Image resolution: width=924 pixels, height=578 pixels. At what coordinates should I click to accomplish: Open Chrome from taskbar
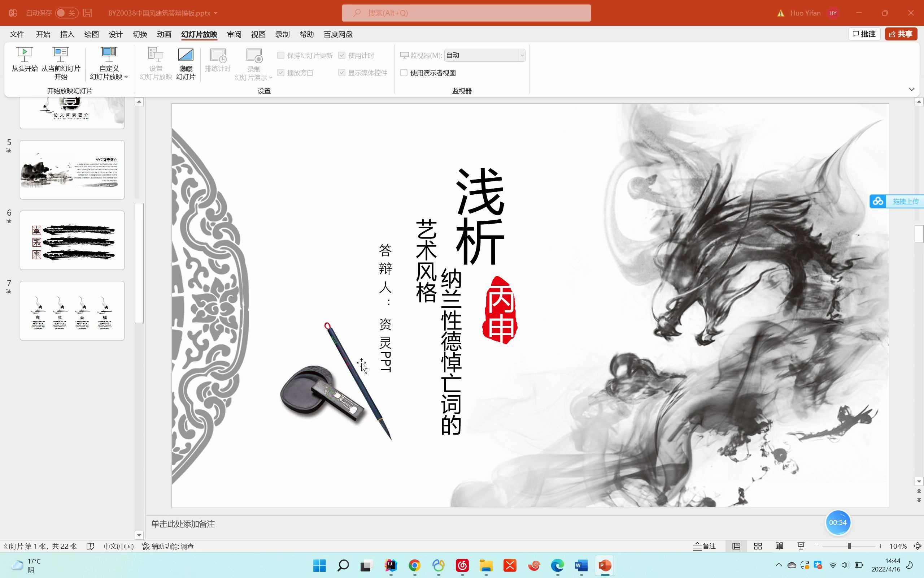(x=414, y=565)
